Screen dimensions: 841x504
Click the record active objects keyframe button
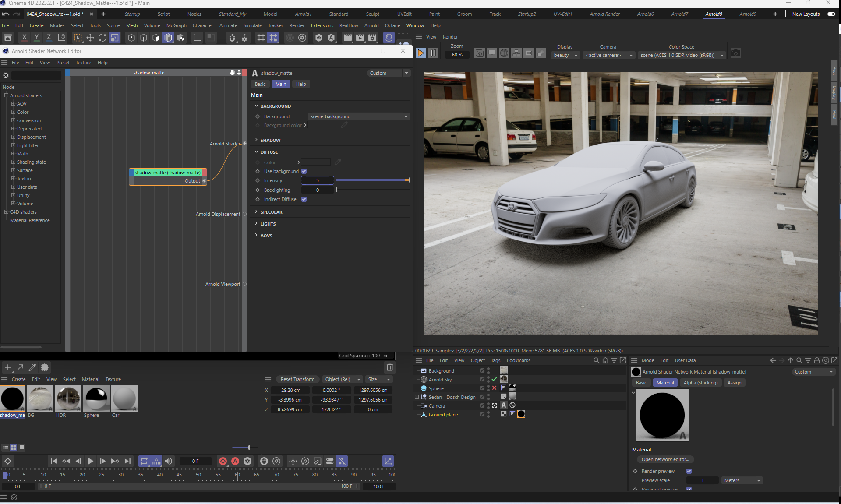pyautogui.click(x=223, y=461)
